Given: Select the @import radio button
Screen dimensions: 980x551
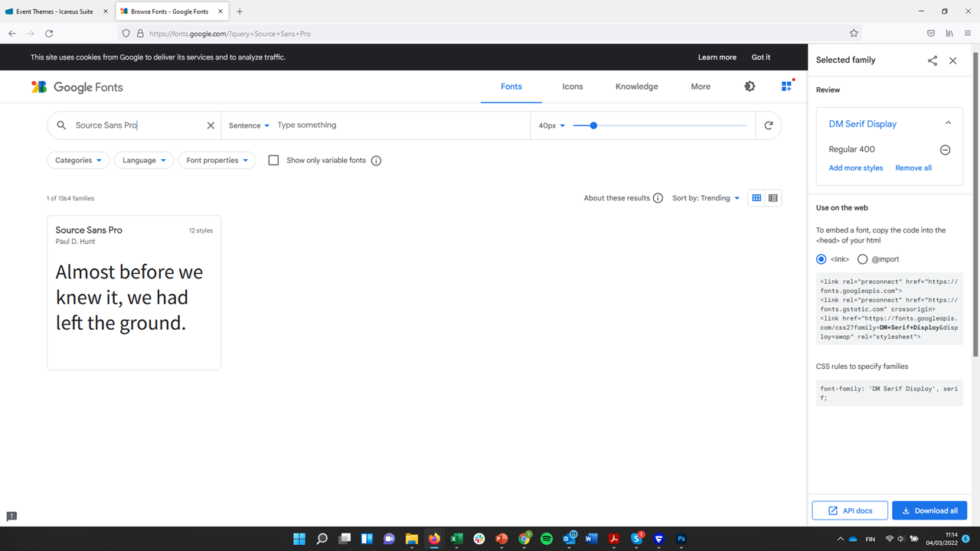Looking at the screenshot, I should (863, 259).
